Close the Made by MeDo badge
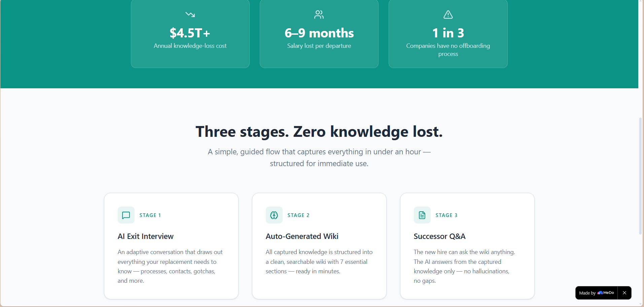The image size is (644, 307). click(x=624, y=293)
